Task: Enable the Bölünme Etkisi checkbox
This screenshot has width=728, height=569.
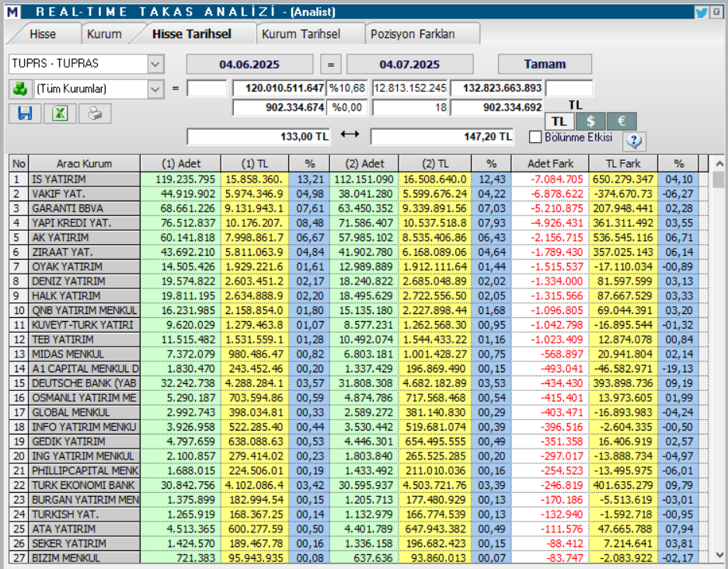Action: click(535, 138)
